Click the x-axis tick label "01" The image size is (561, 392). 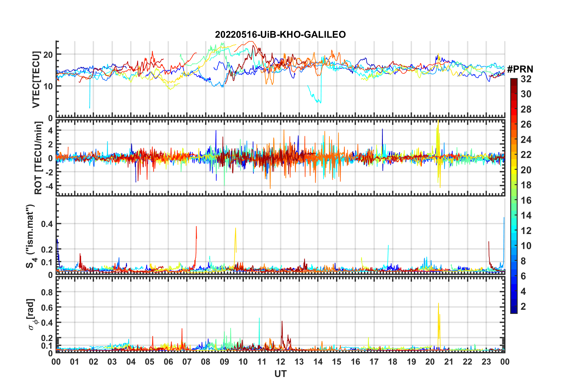[x=75, y=362]
